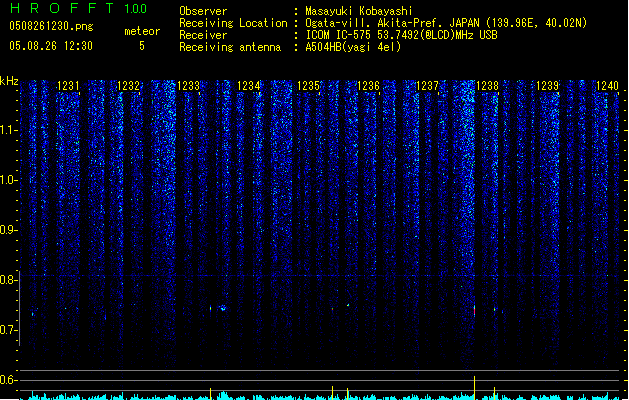Click the 1235 time marker

point(308,86)
